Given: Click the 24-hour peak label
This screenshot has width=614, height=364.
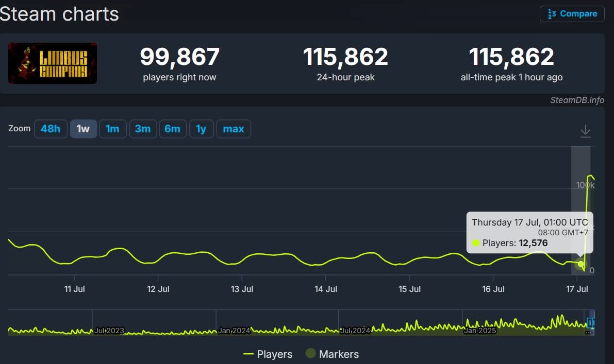Looking at the screenshot, I should click(x=346, y=77).
